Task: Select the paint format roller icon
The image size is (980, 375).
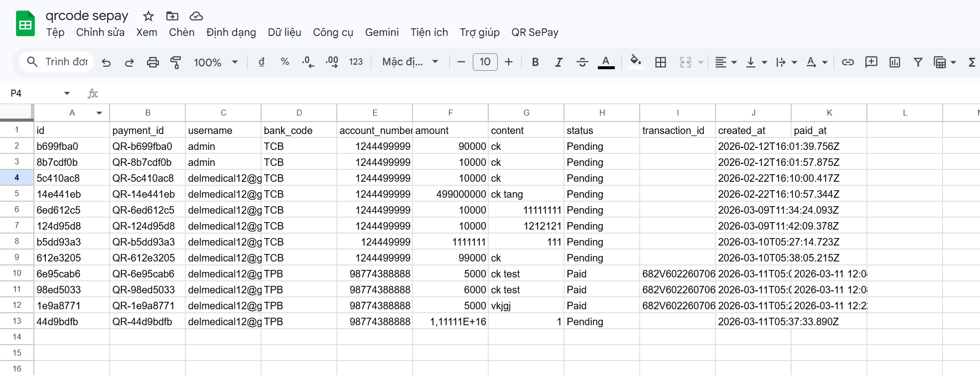Action: click(175, 62)
